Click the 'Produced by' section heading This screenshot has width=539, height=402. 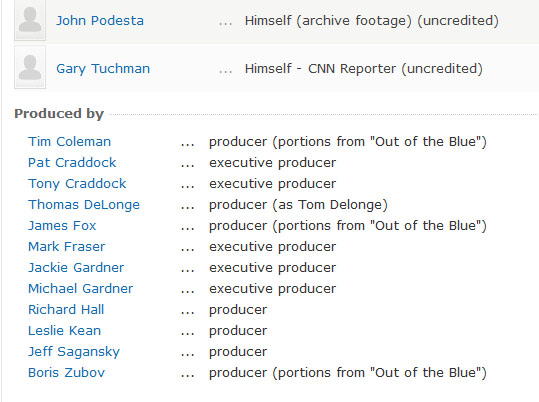59,114
